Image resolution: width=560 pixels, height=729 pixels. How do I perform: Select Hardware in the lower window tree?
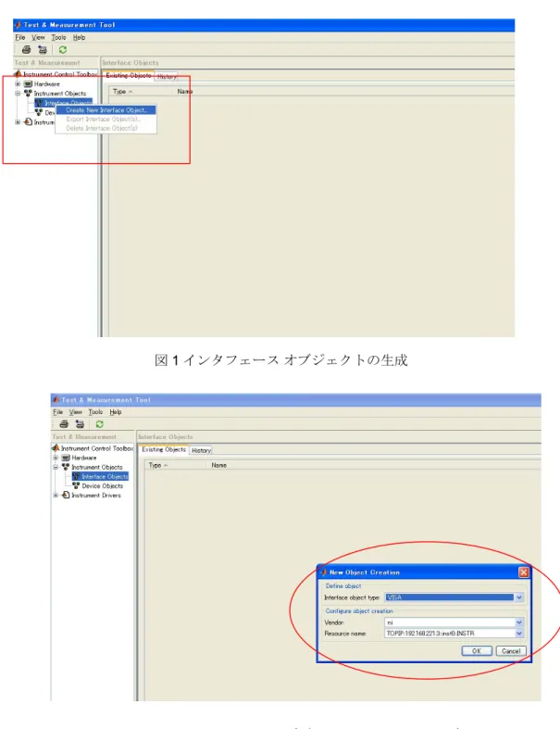84,458
